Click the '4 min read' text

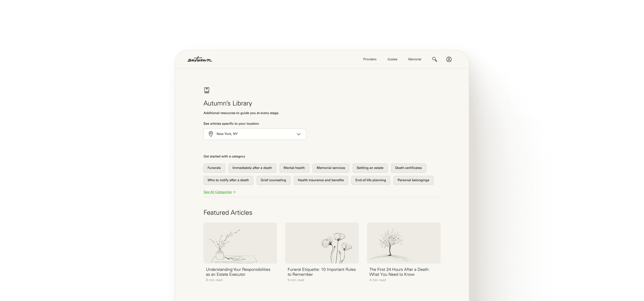(378, 280)
